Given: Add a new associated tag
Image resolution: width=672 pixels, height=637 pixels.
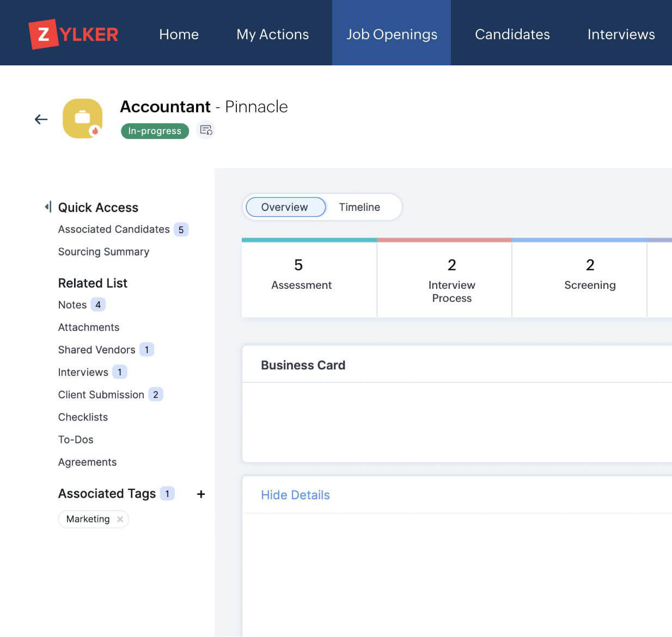Looking at the screenshot, I should [x=201, y=494].
